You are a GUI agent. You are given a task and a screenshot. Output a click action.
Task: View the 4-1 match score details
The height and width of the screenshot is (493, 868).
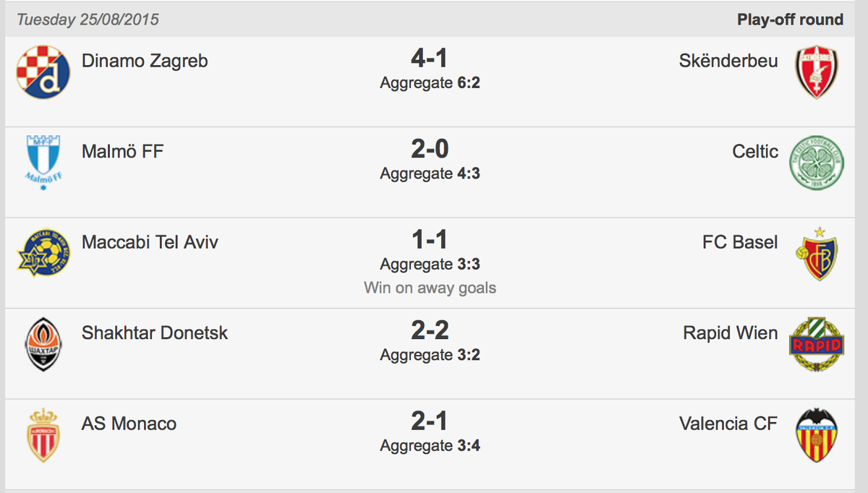430,59
